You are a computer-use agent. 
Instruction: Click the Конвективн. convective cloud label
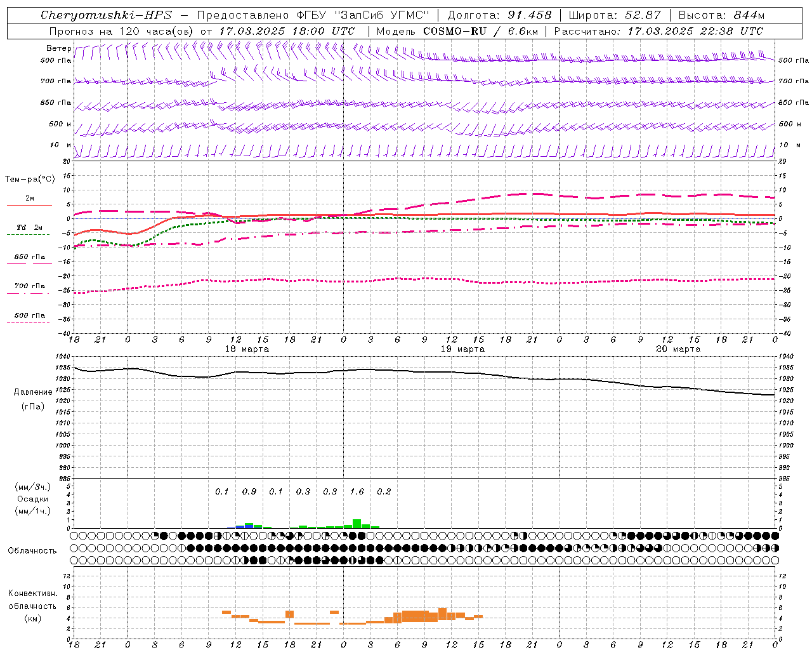pyautogui.click(x=33, y=594)
